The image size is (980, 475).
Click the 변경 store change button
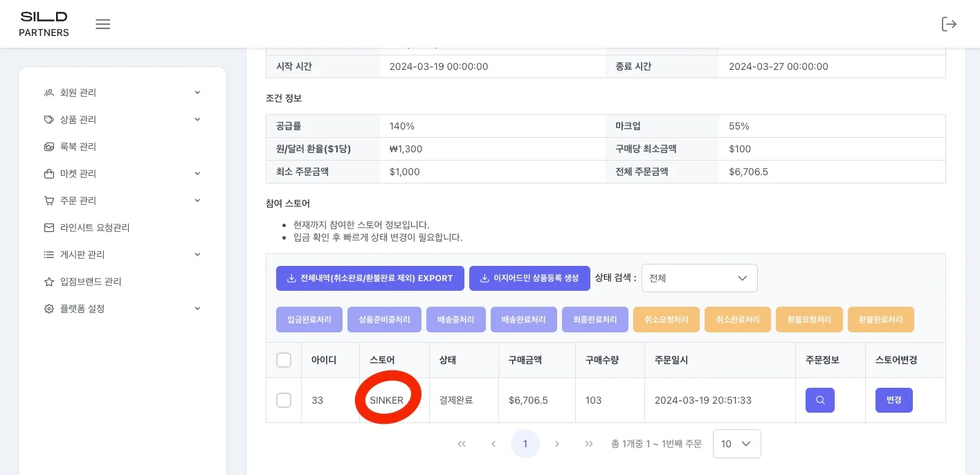pos(893,400)
